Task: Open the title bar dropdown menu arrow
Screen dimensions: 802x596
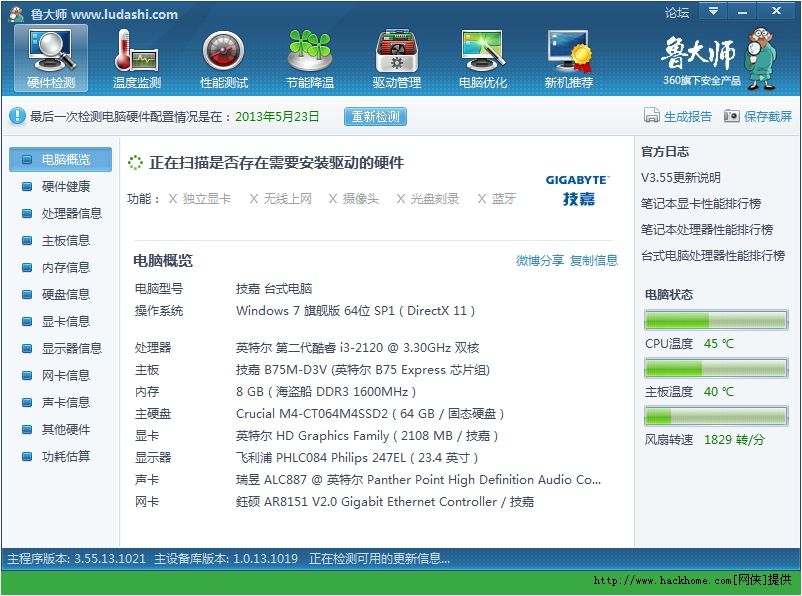Action: tap(713, 11)
